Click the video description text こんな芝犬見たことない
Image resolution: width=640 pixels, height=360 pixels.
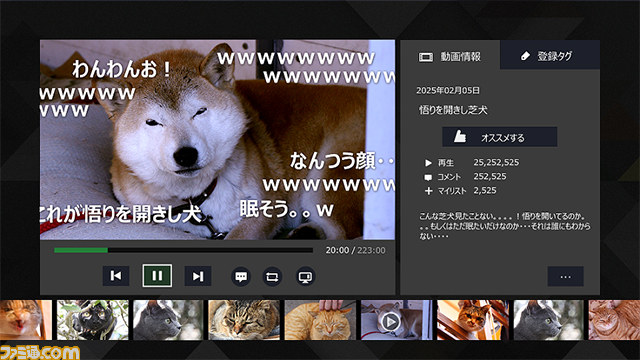[504, 226]
